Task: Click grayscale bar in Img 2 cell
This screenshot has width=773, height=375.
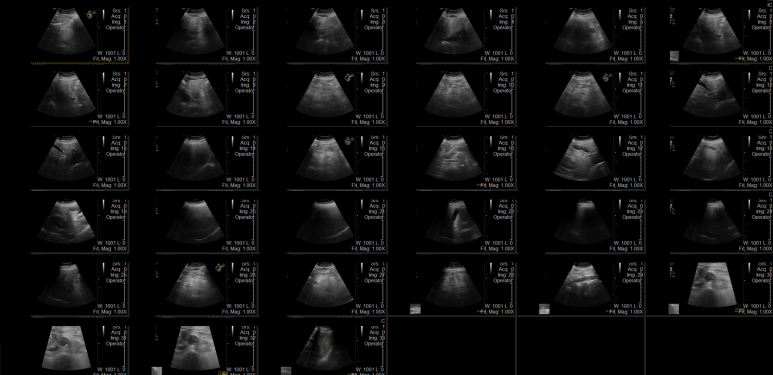Action: (x=232, y=15)
